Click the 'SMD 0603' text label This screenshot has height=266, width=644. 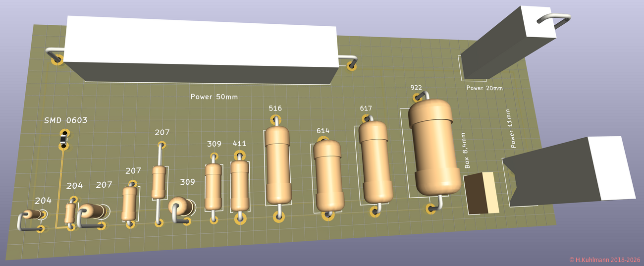[65, 120]
